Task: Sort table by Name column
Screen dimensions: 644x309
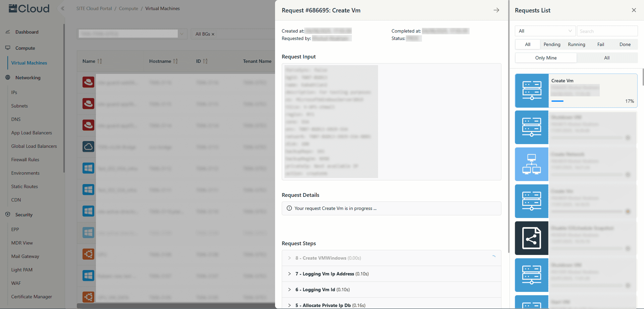Action: tap(100, 61)
